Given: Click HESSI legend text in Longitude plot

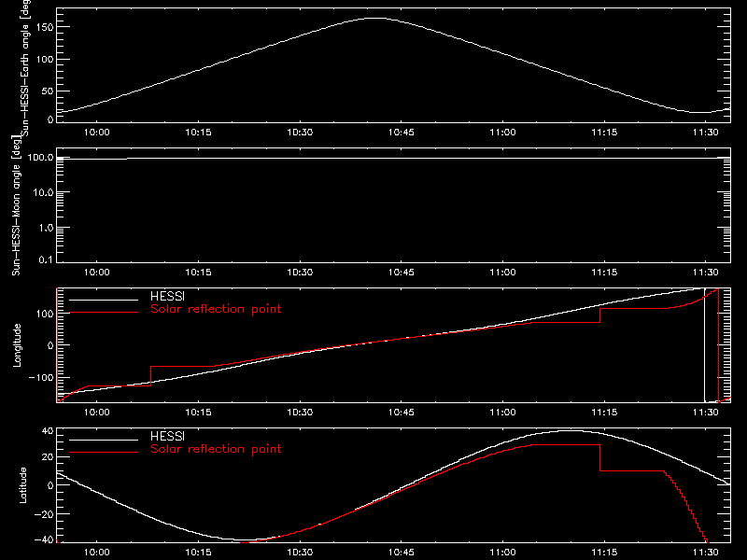Looking at the screenshot, I should click(167, 296).
